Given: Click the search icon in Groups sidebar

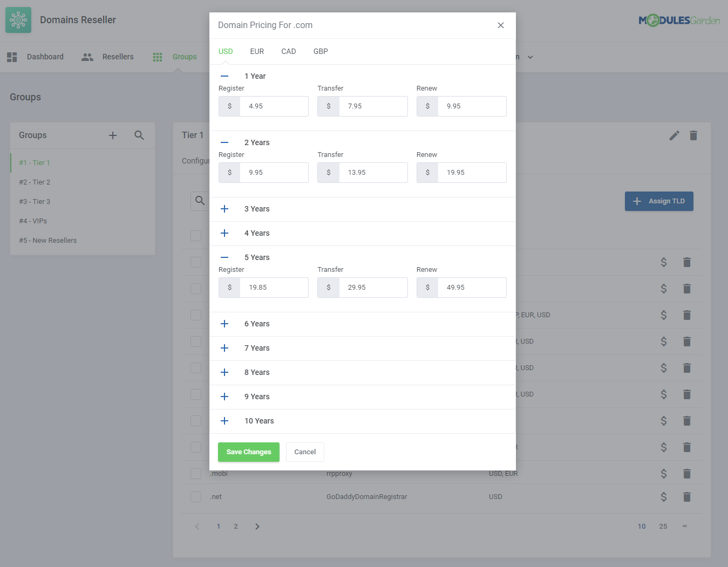Looking at the screenshot, I should coord(139,135).
